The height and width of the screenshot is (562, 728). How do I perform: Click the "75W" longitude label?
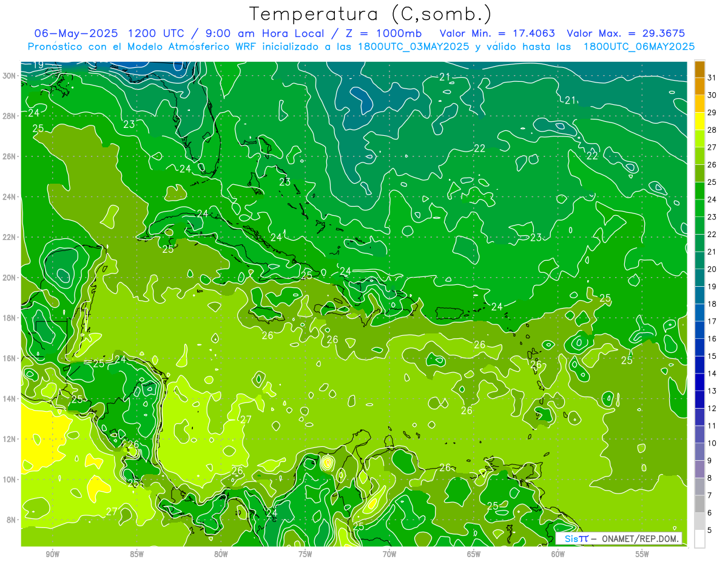(305, 554)
